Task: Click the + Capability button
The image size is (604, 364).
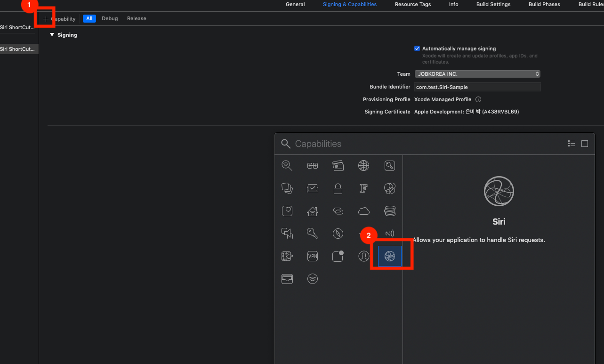Action: coord(59,19)
